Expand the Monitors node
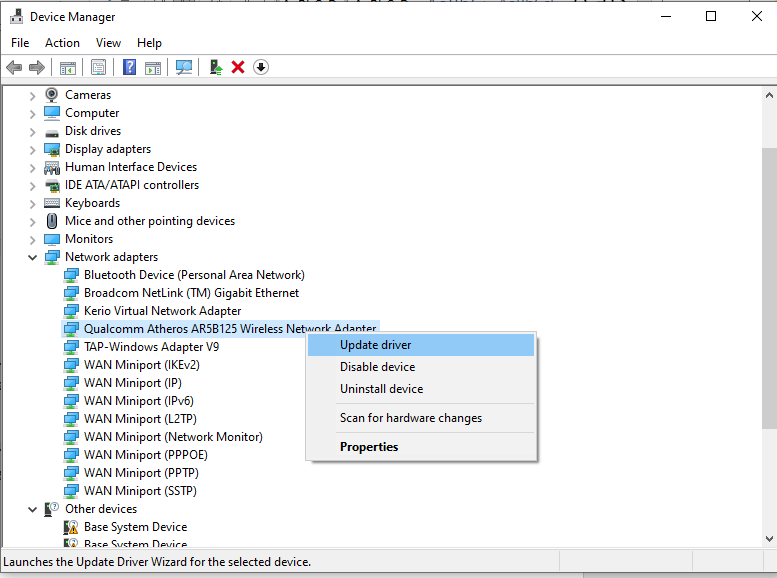The image size is (777, 578). 32,240
